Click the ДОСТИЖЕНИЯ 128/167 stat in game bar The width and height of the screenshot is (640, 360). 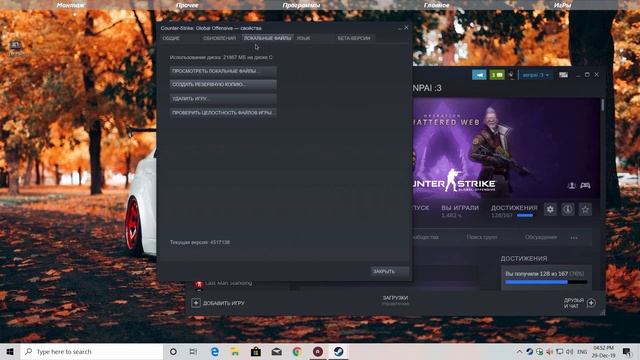pyautogui.click(x=514, y=211)
